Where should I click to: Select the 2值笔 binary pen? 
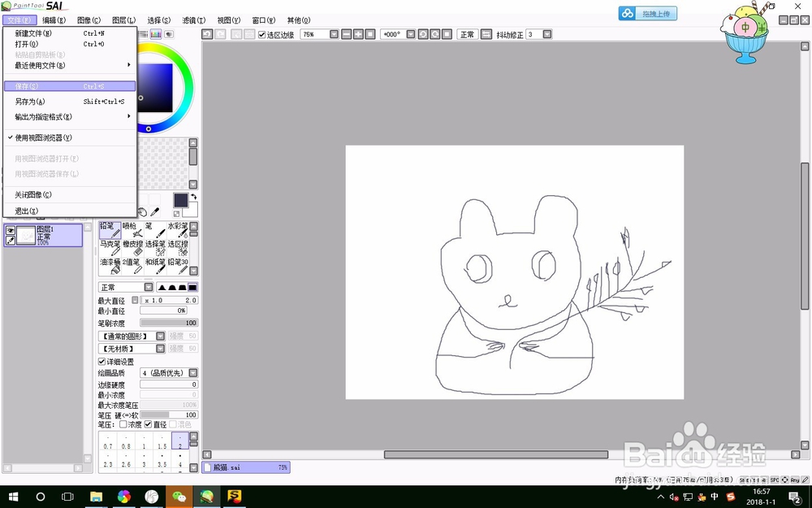point(132,266)
